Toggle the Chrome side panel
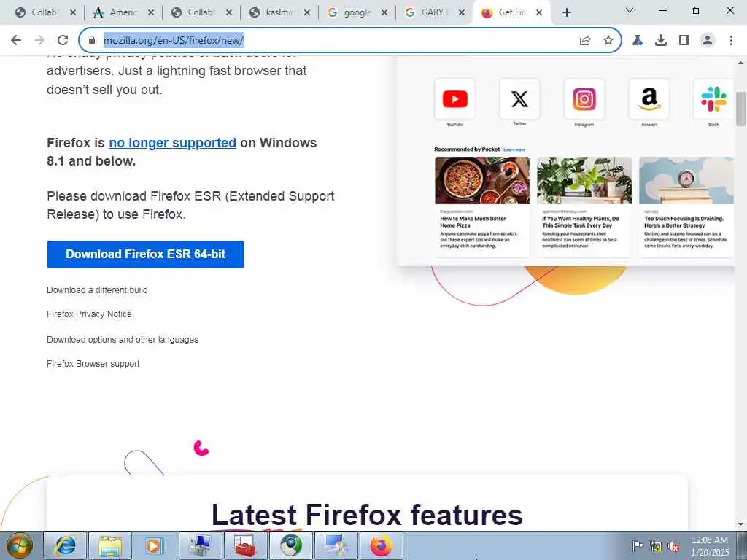Viewport: 747px width, 560px height. coord(684,40)
